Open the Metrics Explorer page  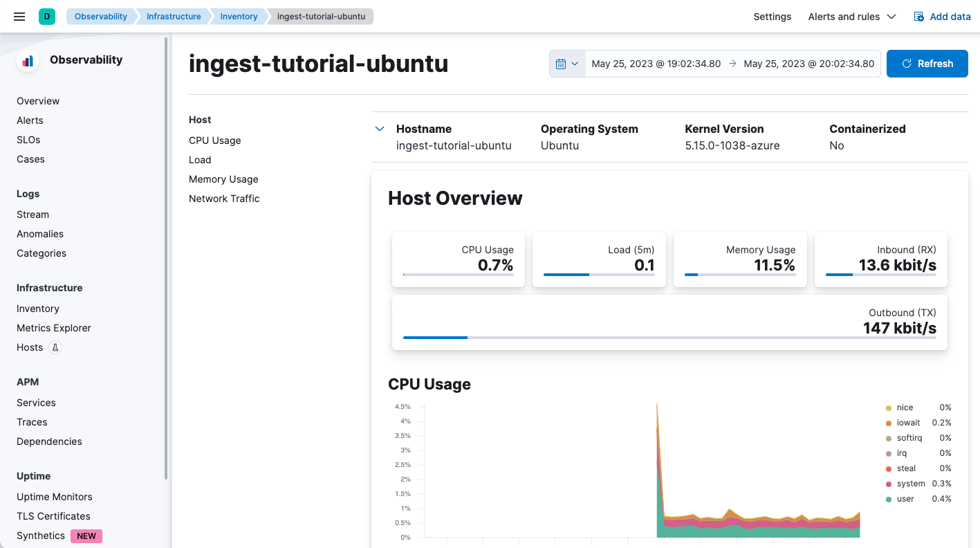coord(53,327)
